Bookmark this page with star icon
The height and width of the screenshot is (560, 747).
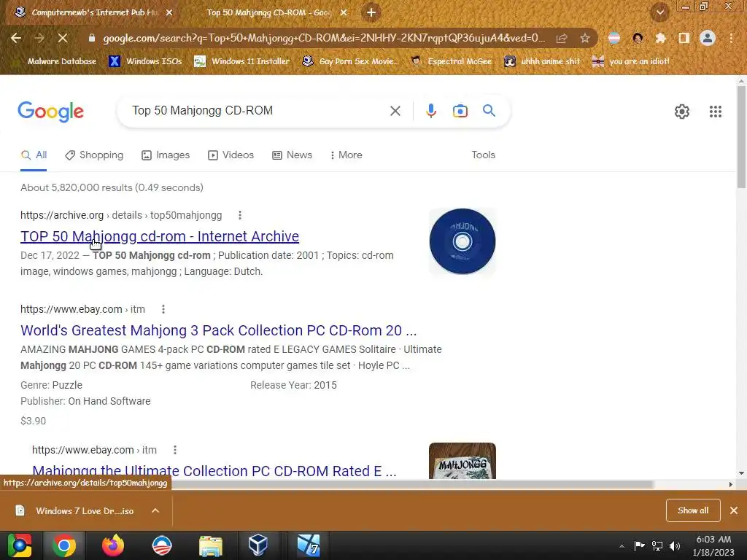(585, 38)
